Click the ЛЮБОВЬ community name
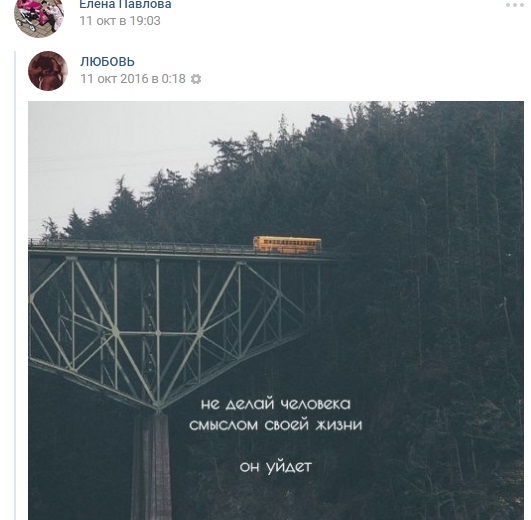Viewport: 531px width, 520px height. click(107, 62)
